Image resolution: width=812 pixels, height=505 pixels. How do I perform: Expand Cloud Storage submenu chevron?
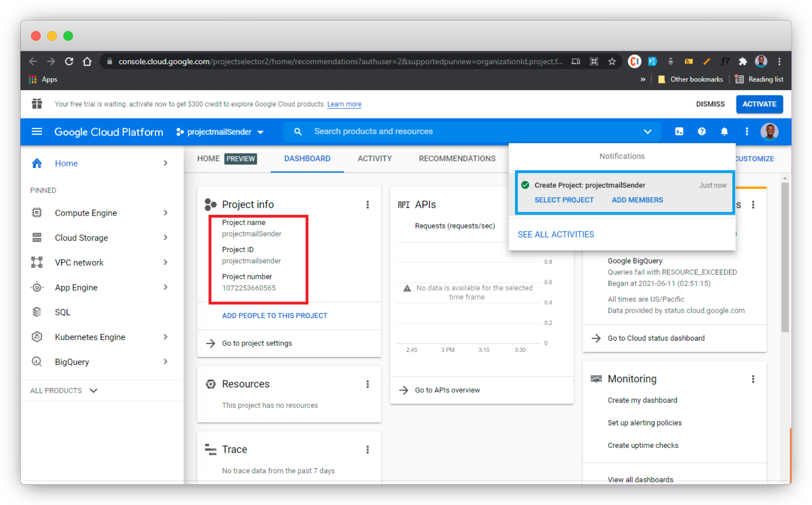(x=165, y=238)
